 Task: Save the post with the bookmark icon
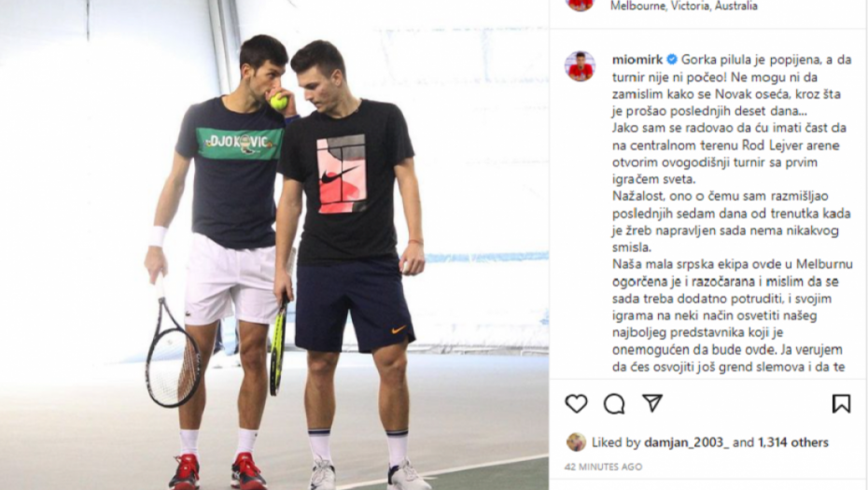pos(841,403)
